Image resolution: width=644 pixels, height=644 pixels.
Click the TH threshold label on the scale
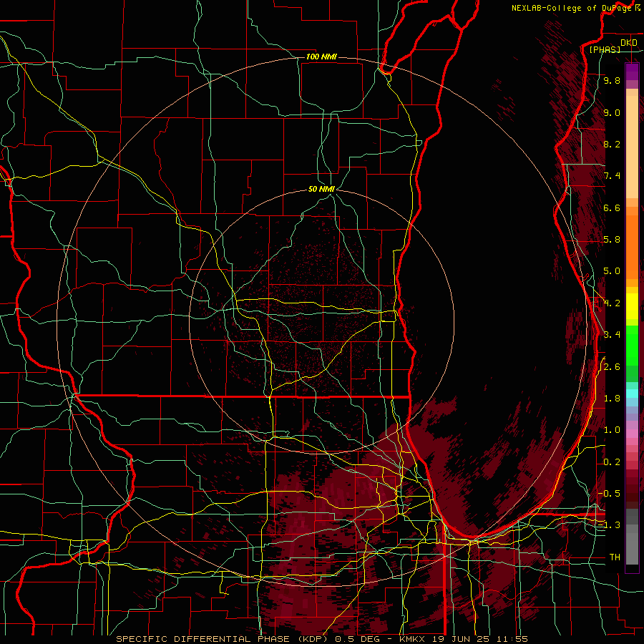(x=615, y=557)
